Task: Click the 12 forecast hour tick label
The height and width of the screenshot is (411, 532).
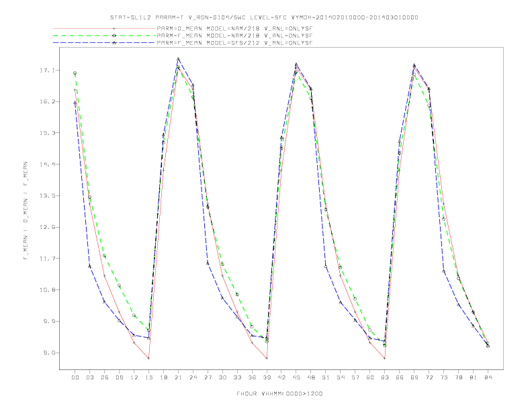Action: coord(134,377)
